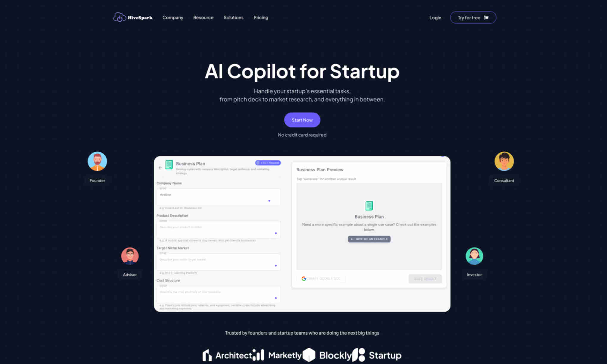The height and width of the screenshot is (364, 607).
Task: Click the Founder avatar icon
Action: [97, 162]
